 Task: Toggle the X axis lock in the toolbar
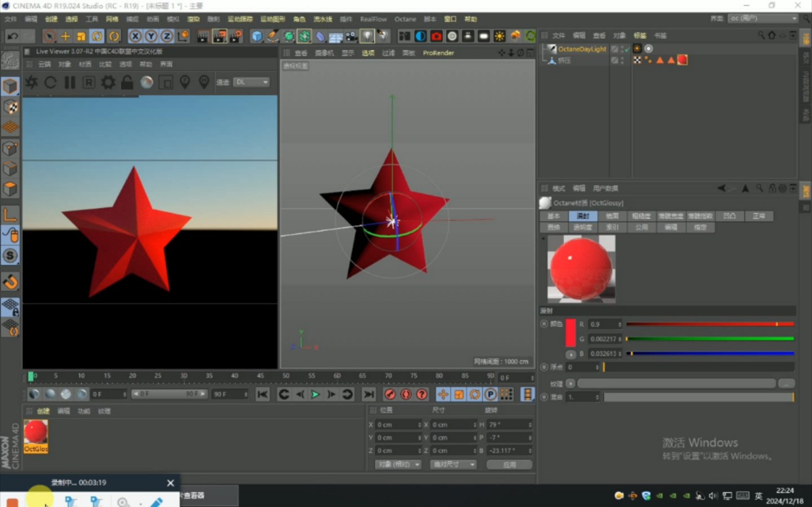(135, 36)
